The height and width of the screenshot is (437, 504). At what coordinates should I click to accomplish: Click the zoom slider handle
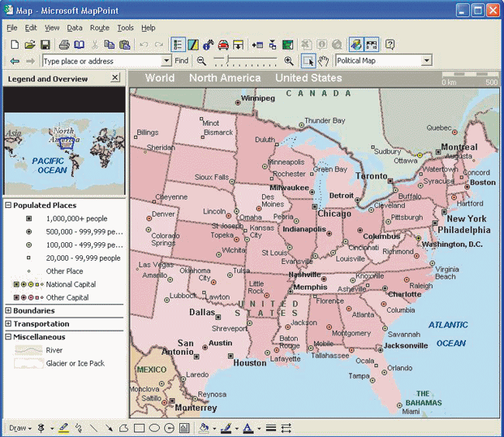(x=227, y=59)
